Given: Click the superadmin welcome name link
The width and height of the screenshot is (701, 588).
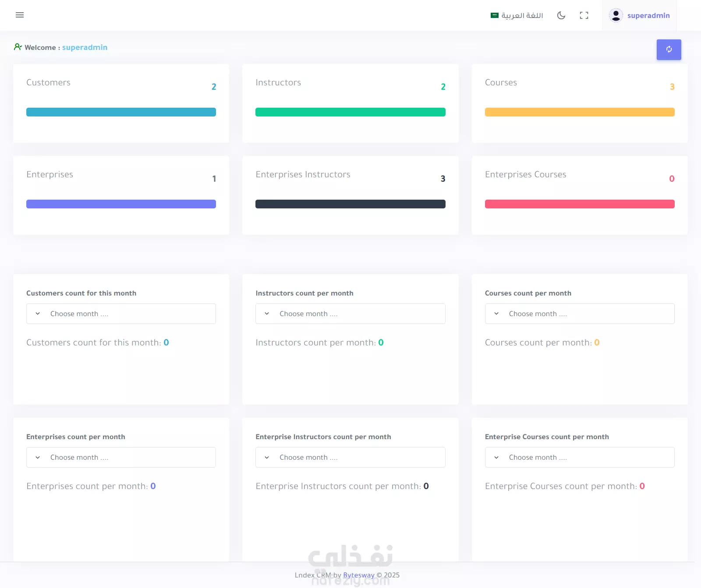Looking at the screenshot, I should tap(85, 47).
